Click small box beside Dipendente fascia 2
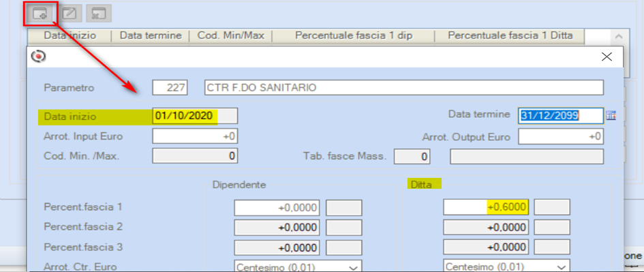The image size is (644, 272). 343,227
